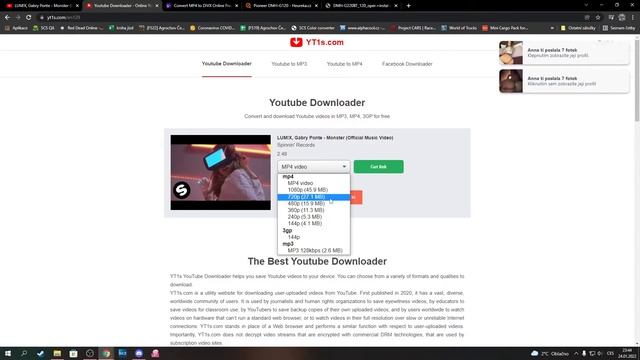The width and height of the screenshot is (640, 360).
Task: Select Youtube to MP4 nav tab
Action: tap(344, 64)
